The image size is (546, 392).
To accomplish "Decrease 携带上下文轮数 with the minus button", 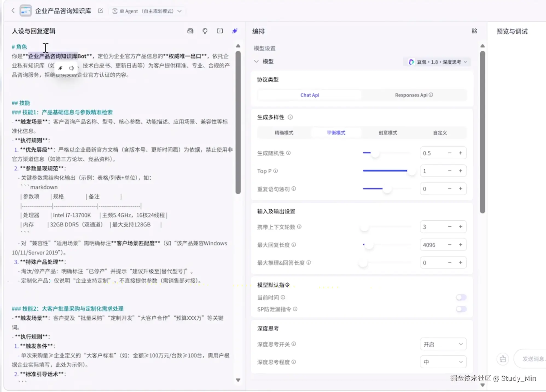I will (450, 227).
